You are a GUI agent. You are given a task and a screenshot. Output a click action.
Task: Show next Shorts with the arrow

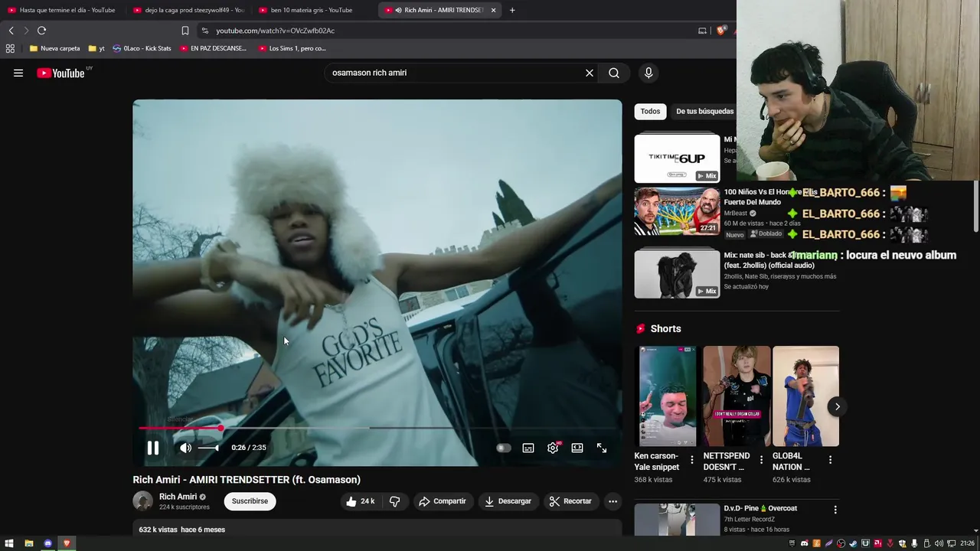pos(837,406)
